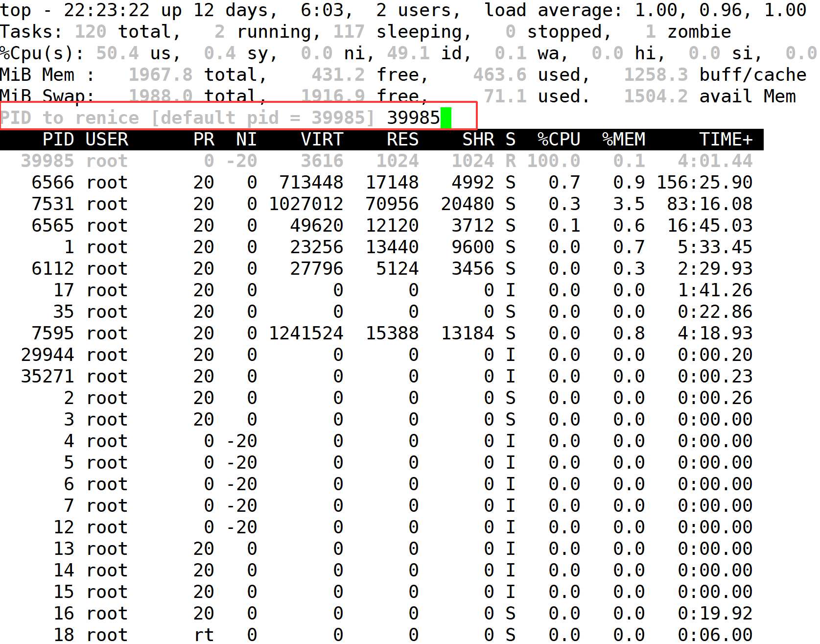The width and height of the screenshot is (820, 644).
Task: Select PID 6565 process row
Action: click(x=382, y=226)
